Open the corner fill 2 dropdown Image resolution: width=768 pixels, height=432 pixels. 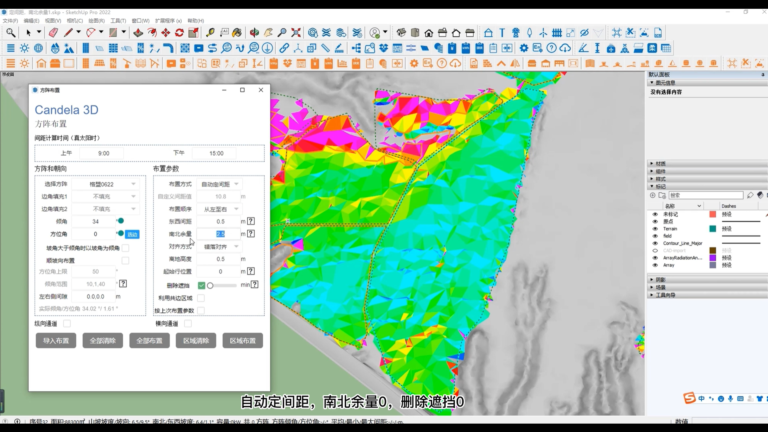(x=105, y=209)
